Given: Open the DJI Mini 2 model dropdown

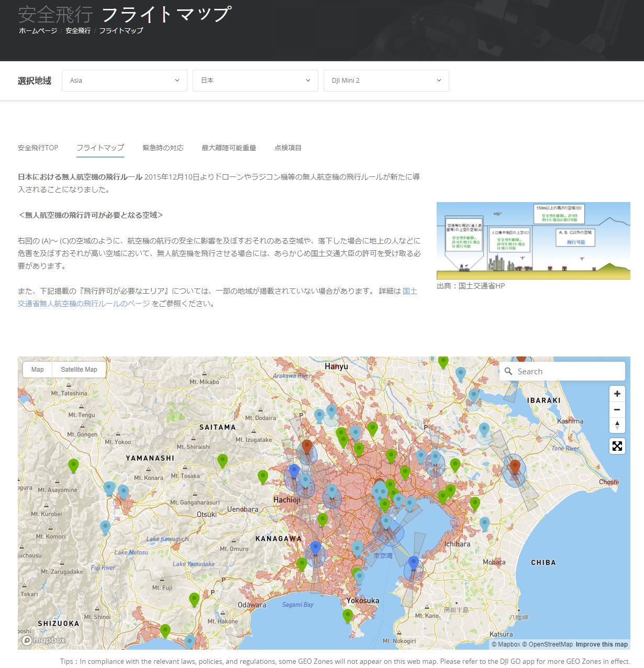Looking at the screenshot, I should coord(386,81).
